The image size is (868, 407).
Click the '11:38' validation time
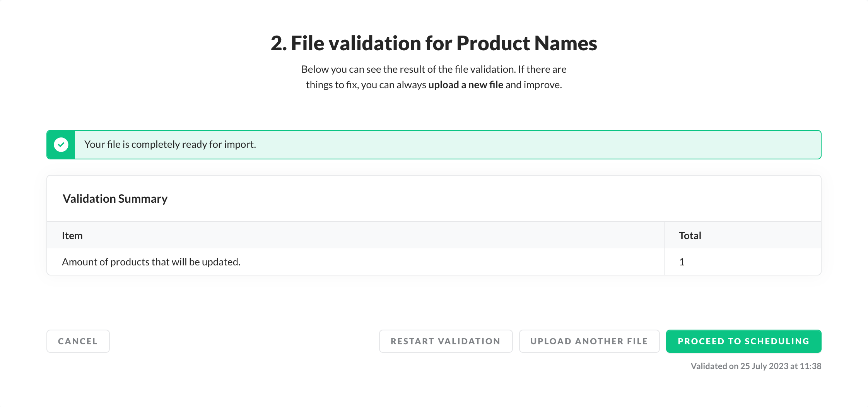pos(810,366)
